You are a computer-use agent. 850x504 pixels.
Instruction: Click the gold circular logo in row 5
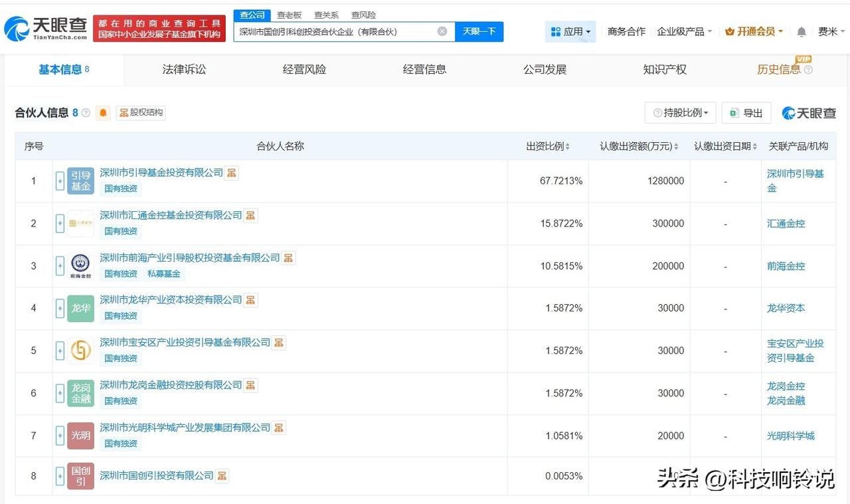pos(80,351)
